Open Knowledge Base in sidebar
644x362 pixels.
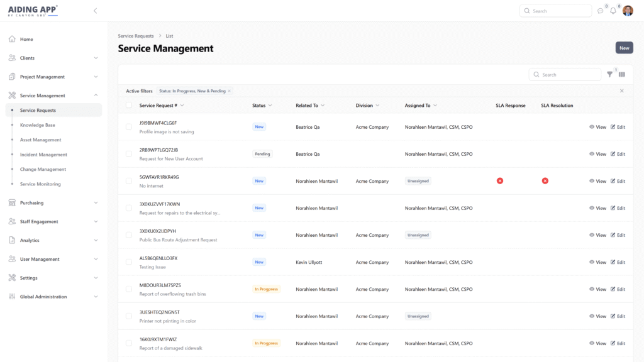37,125
